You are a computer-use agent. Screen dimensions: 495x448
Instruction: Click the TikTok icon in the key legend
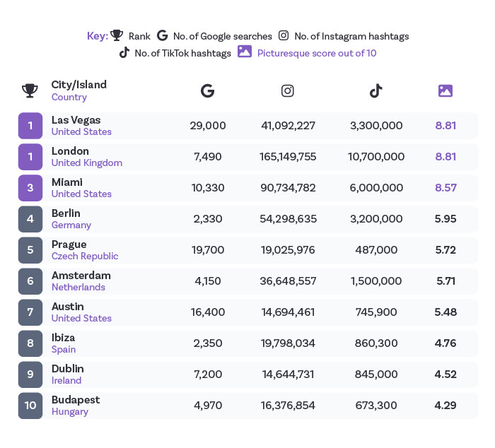pyautogui.click(x=124, y=52)
